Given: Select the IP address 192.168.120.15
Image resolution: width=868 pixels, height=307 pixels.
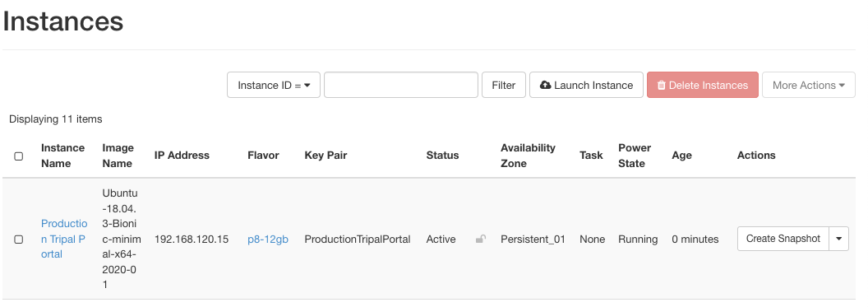Looking at the screenshot, I should 192,240.
